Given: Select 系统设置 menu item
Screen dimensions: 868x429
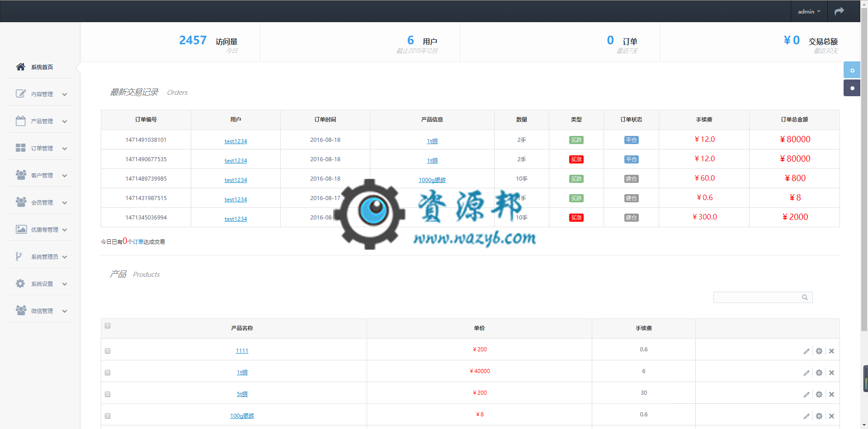Looking at the screenshot, I should point(42,284).
